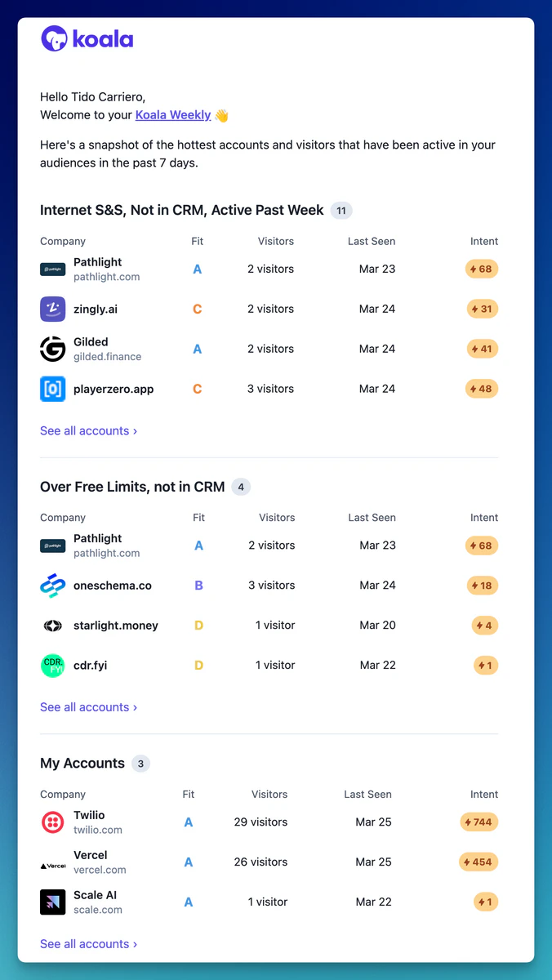Click the Mar 20 last seen date
This screenshot has height=980, width=552.
pos(378,625)
